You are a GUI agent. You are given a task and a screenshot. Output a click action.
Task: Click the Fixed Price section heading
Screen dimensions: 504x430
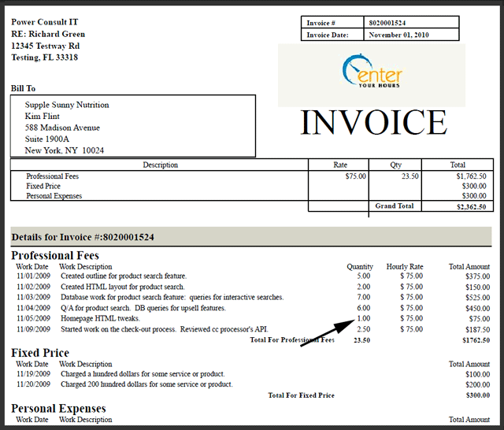coord(40,353)
